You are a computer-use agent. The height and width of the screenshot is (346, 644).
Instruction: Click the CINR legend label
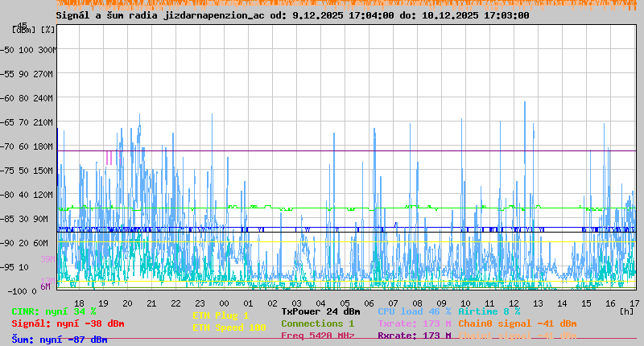click(53, 311)
